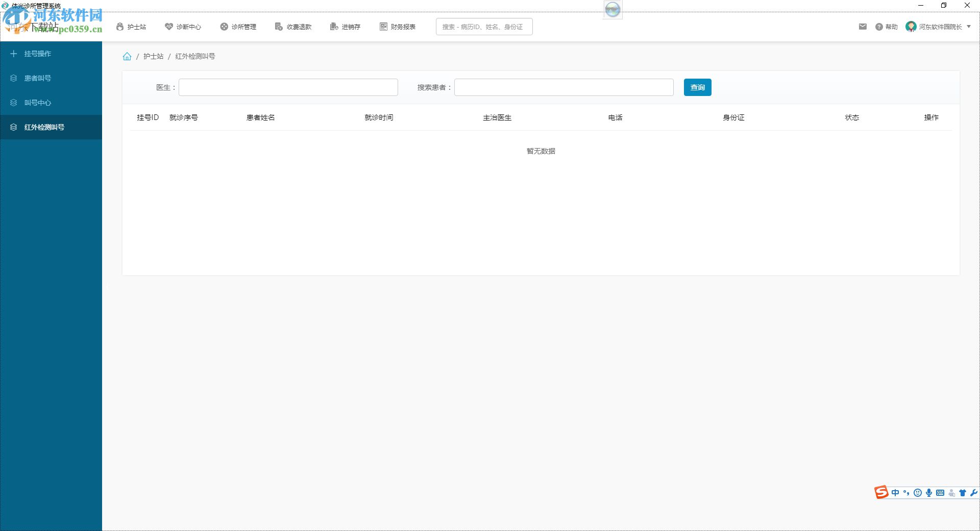The height and width of the screenshot is (531, 980).
Task: Click the nurse icon next to 护士站
Action: pyautogui.click(x=120, y=27)
